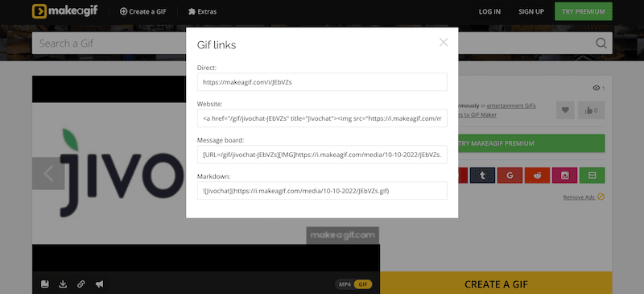
Task: Click the LOG IN link
Action: (489, 11)
